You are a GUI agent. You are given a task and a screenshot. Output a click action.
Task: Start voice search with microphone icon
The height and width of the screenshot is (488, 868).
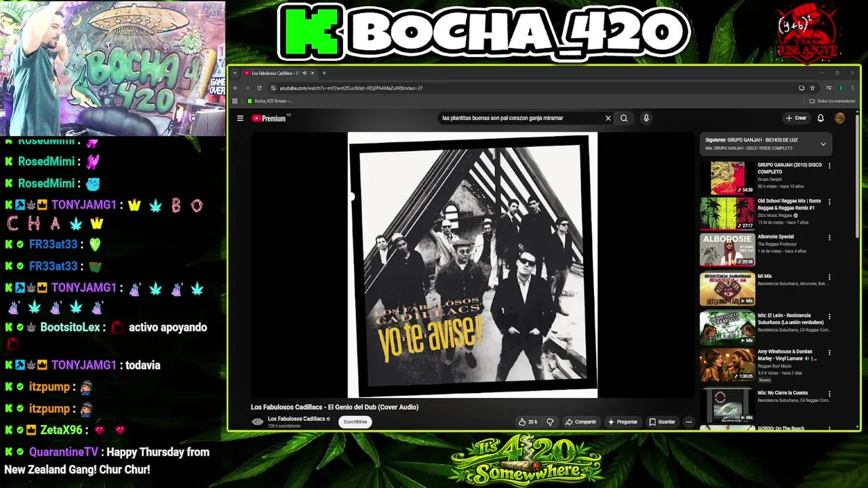(x=646, y=118)
